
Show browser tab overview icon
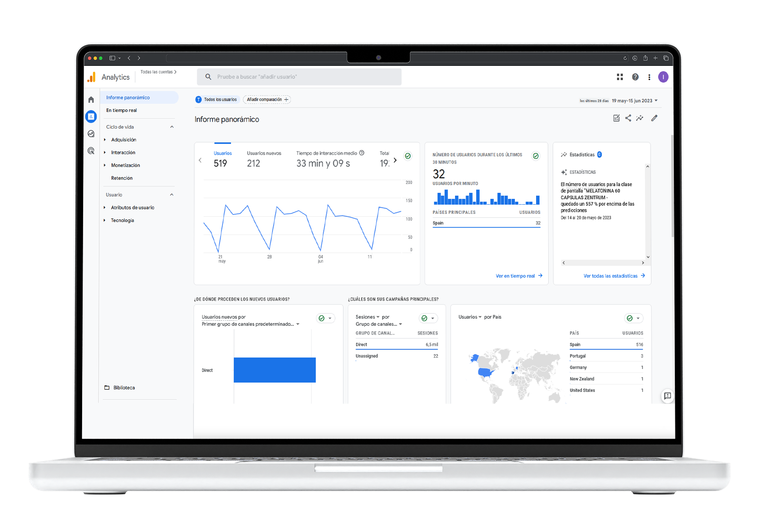click(666, 58)
